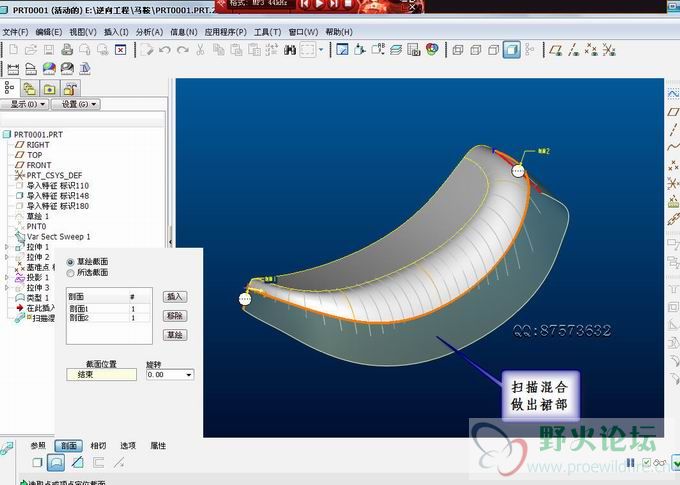
Task: Open the 插入(I) menu
Action: point(116,32)
